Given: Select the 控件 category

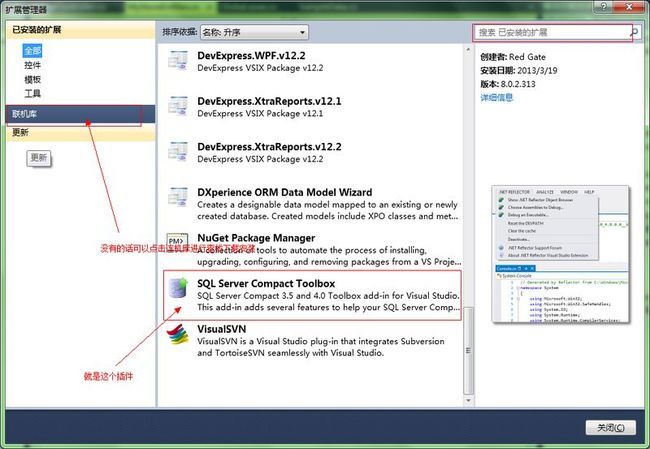Looking at the screenshot, I should tap(32, 65).
